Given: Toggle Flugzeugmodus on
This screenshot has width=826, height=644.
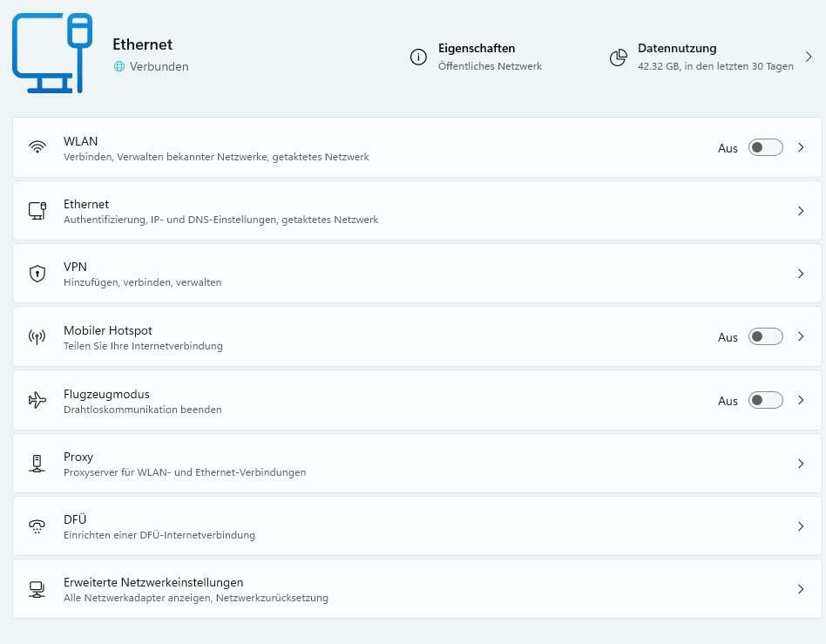Looking at the screenshot, I should 765,401.
